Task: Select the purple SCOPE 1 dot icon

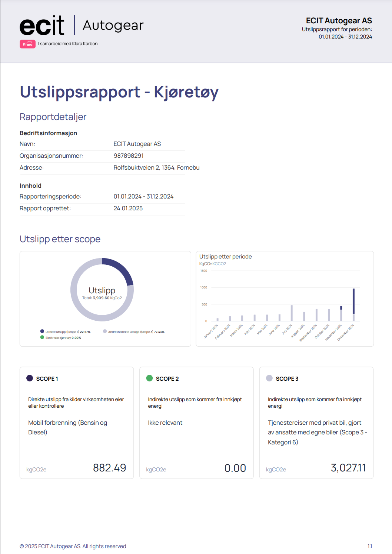Action: click(x=30, y=378)
